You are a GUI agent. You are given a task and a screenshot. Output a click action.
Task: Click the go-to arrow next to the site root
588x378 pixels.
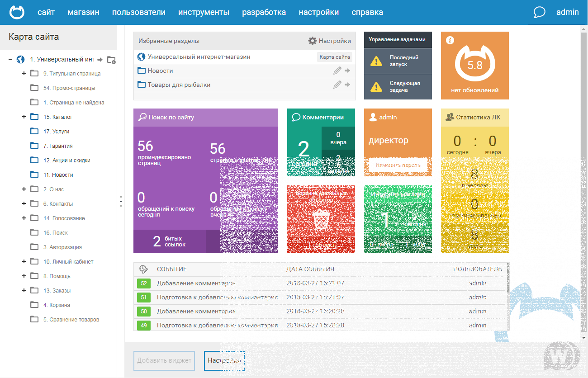(x=100, y=60)
